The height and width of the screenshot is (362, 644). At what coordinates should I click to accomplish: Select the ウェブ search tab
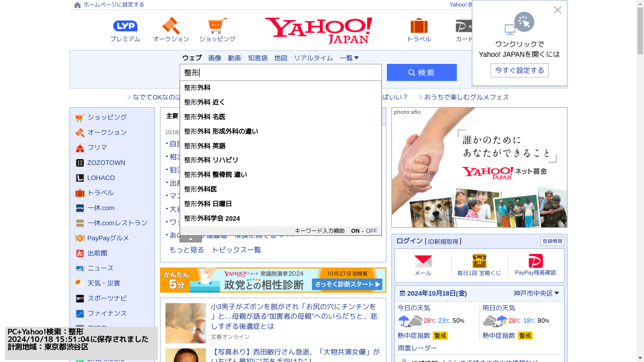coord(192,58)
